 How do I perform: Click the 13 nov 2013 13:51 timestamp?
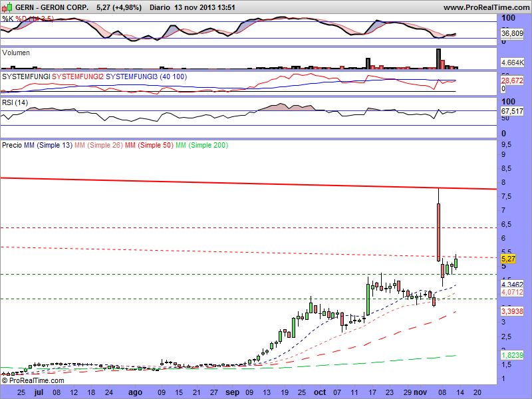point(205,7)
